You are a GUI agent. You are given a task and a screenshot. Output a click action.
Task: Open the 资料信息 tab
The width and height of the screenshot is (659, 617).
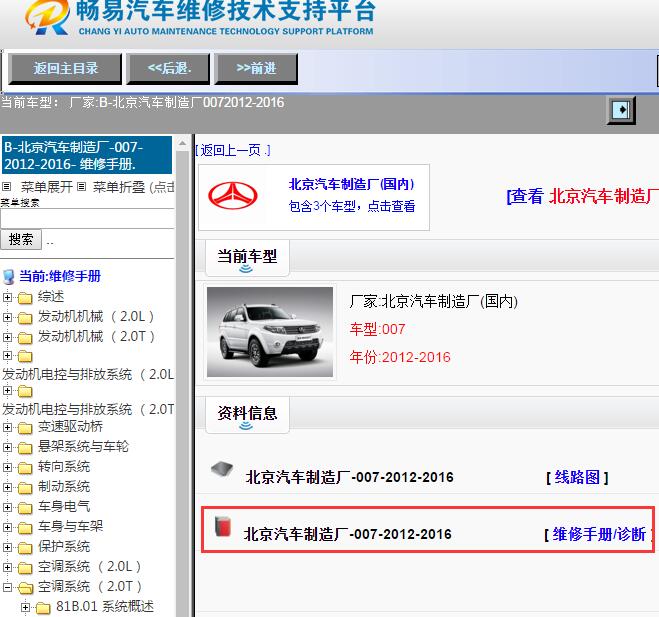point(247,415)
